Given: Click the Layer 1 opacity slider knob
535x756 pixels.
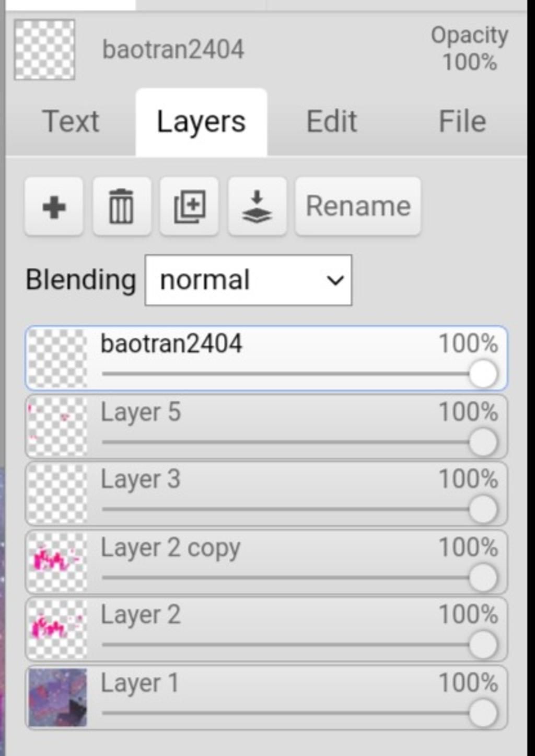Looking at the screenshot, I should [x=483, y=713].
